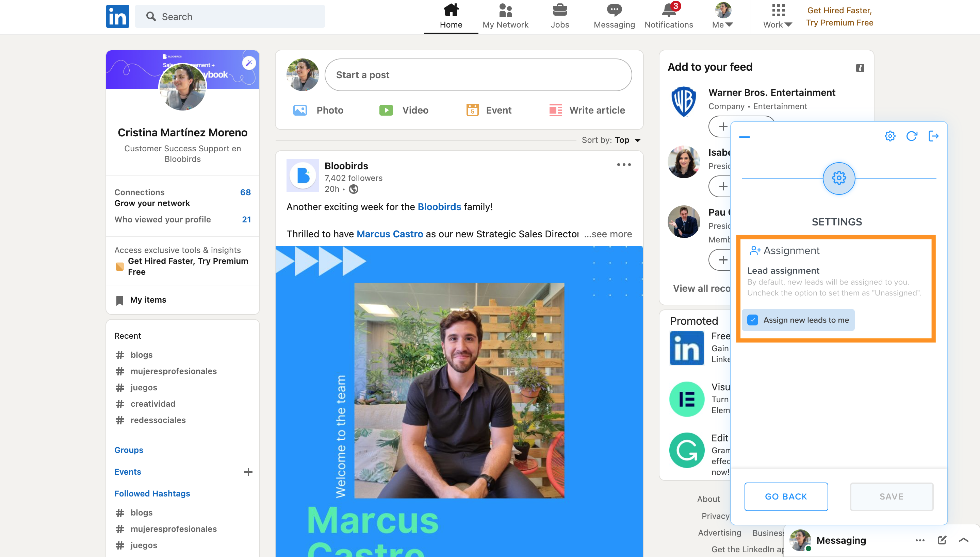Screen dimensions: 980x557
Task: Click the LinkedIn logo icon
Action: [117, 16]
